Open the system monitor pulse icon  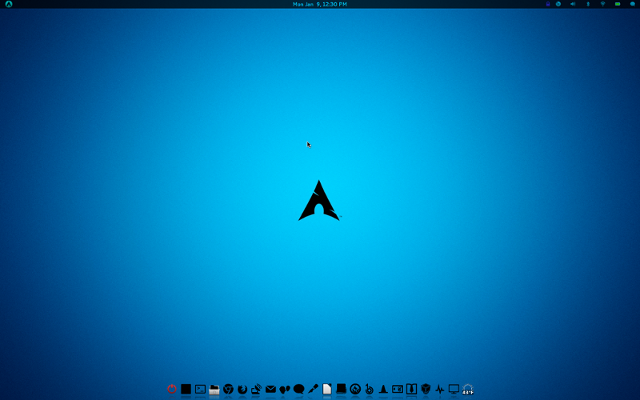click(440, 389)
